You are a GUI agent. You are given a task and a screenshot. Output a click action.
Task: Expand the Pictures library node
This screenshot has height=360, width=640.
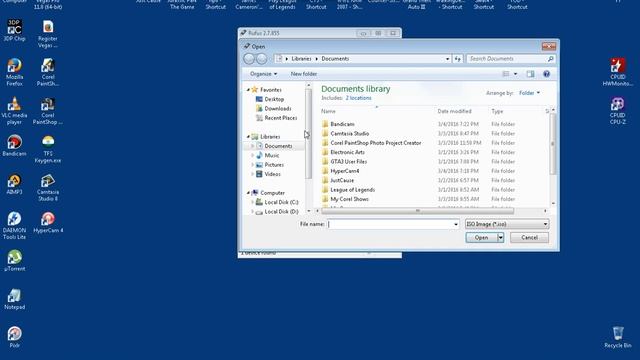(253, 165)
